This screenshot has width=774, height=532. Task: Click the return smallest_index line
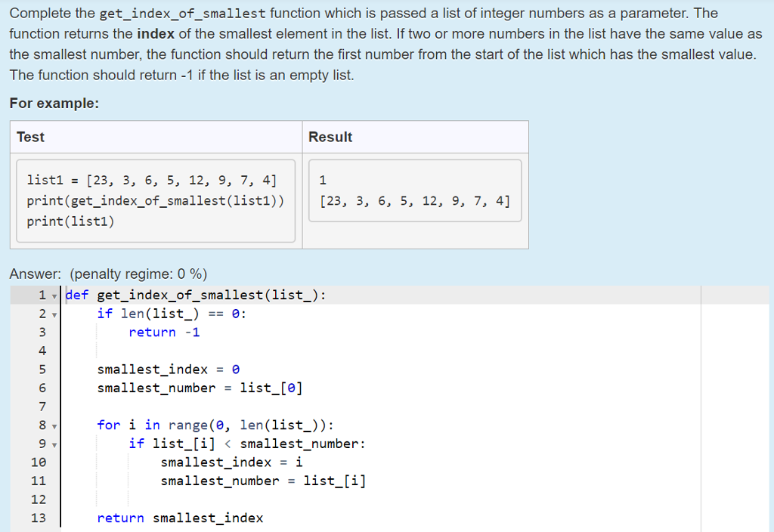click(180, 518)
